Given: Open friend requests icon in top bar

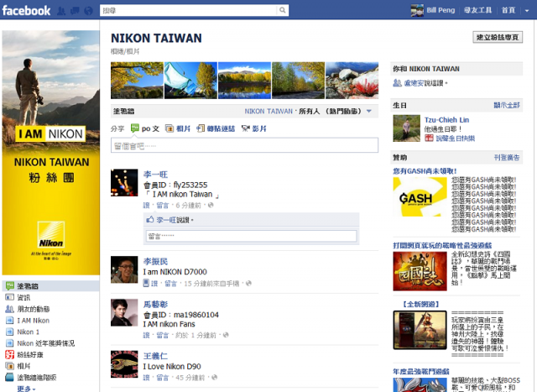Looking at the screenshot, I should [61, 11].
